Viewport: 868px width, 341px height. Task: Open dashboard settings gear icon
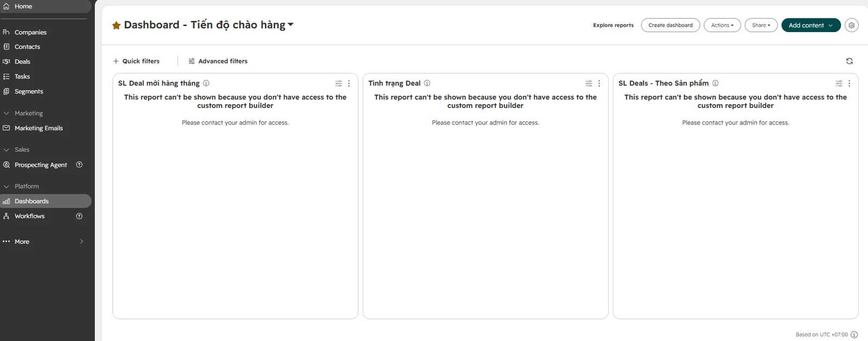pyautogui.click(x=852, y=25)
